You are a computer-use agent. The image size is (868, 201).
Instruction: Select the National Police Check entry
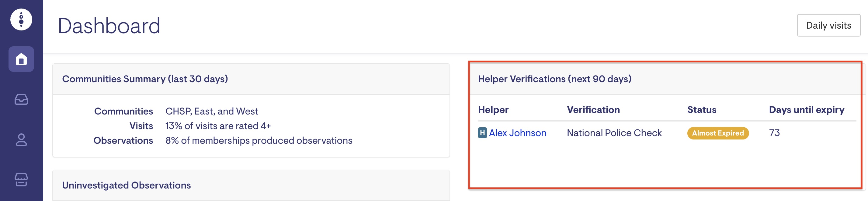pos(614,133)
